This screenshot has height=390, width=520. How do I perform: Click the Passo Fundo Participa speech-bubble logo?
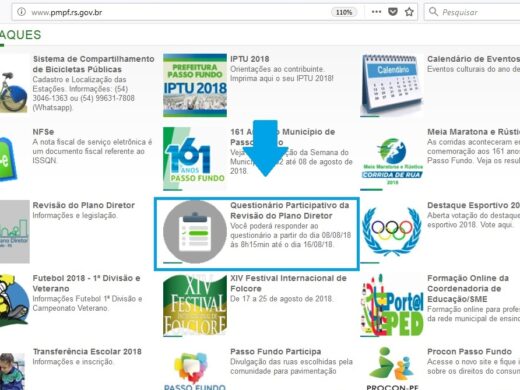click(195, 370)
